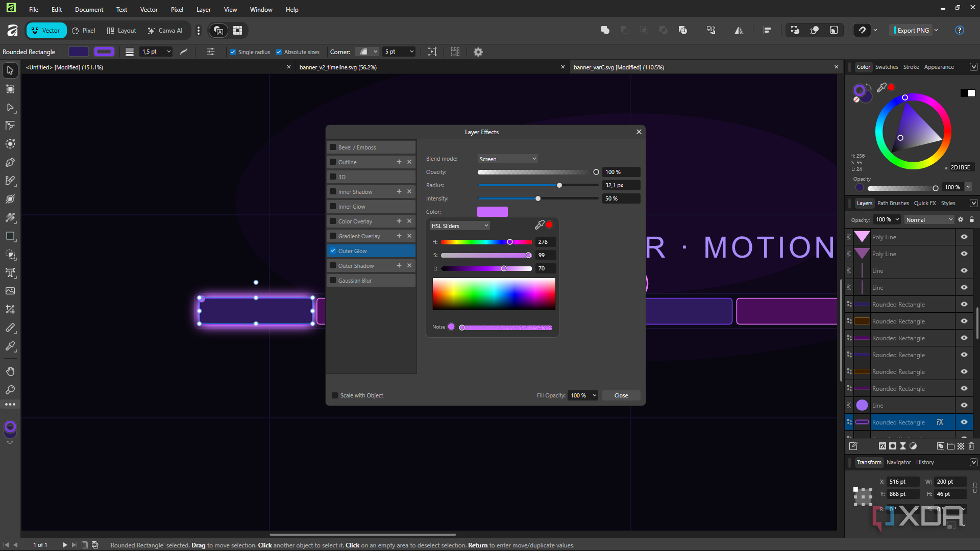
Task: Click the Transform W 200 pt field
Action: point(951,482)
